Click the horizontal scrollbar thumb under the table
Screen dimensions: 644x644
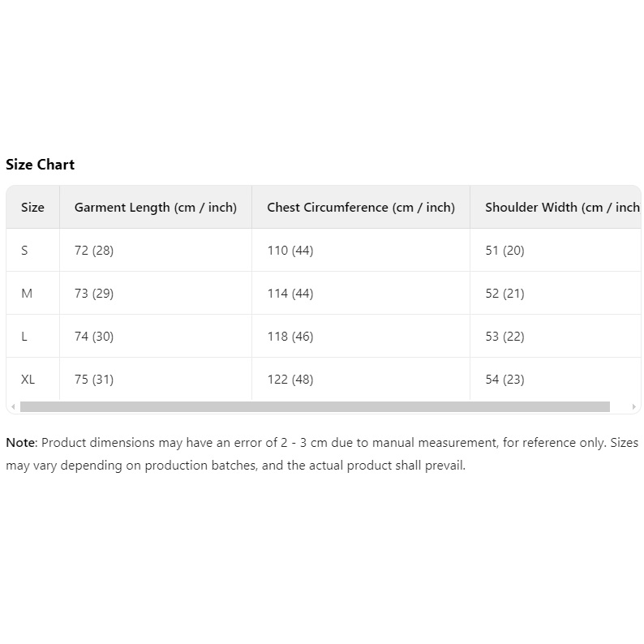tap(315, 407)
